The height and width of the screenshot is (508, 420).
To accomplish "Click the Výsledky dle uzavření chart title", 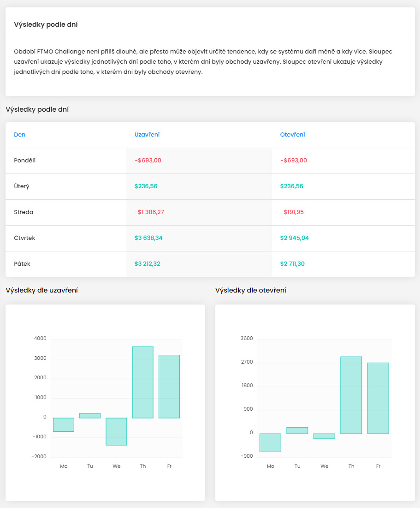I will pyautogui.click(x=42, y=290).
